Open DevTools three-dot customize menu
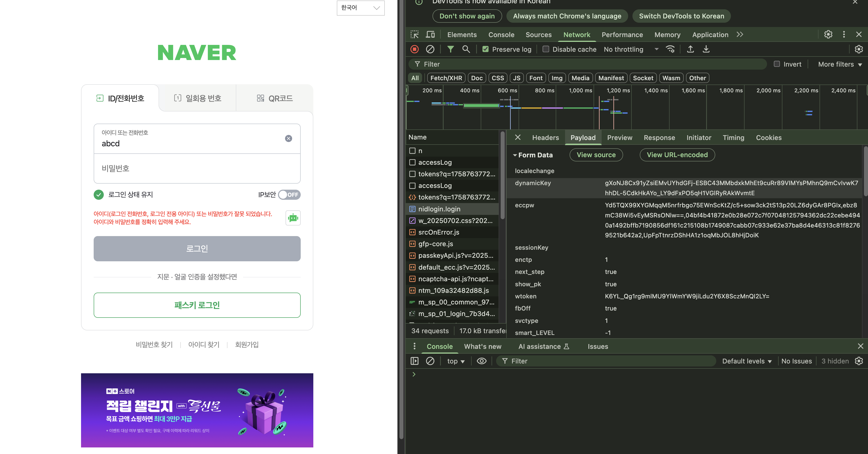Screen dimensions: 868x454 pos(844,35)
